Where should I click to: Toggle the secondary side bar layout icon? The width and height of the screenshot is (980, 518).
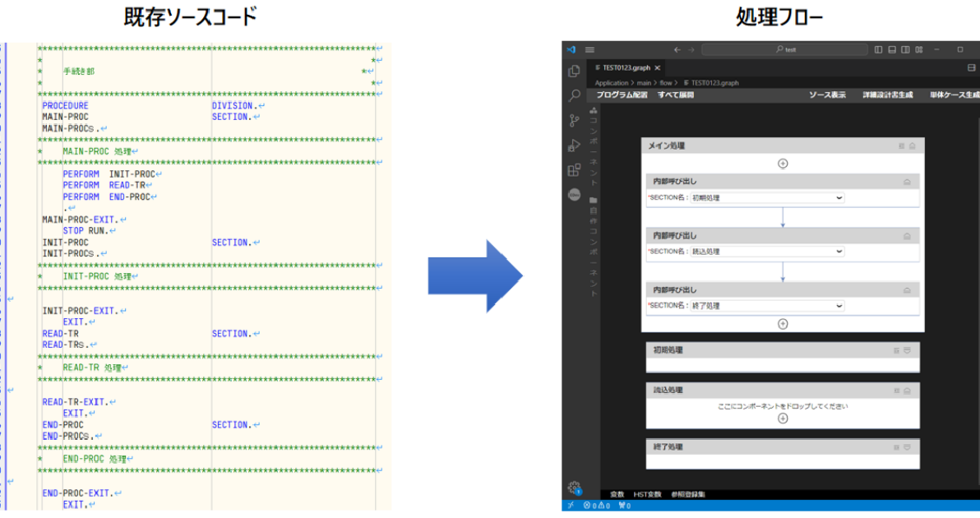[905, 49]
